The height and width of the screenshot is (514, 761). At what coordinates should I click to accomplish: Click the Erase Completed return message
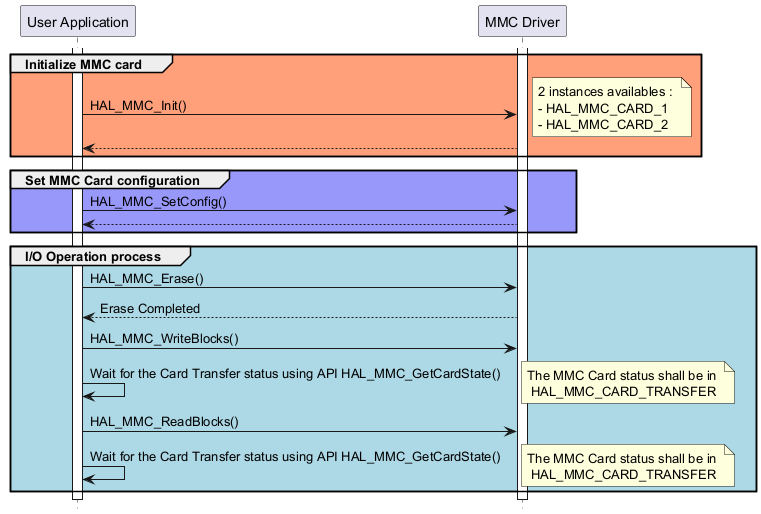click(x=150, y=308)
